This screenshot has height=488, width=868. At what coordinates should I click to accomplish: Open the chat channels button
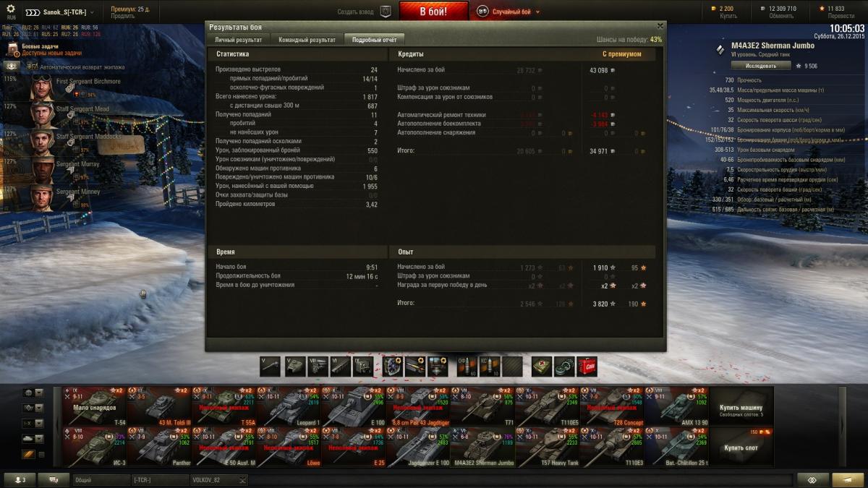[54, 479]
